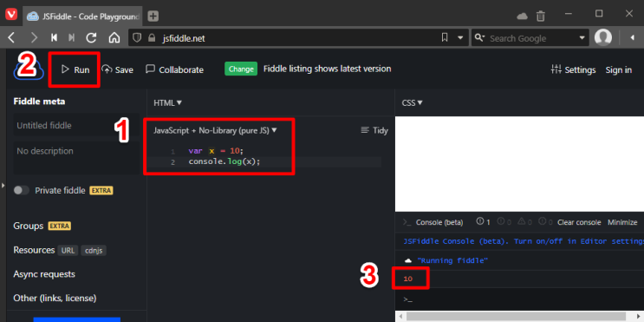
Task: Open the Groups section
Action: point(29,226)
